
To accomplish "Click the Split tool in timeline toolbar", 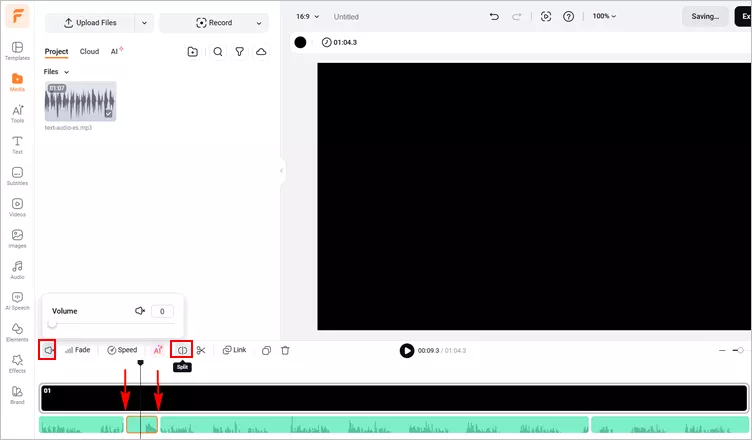I will click(x=182, y=350).
